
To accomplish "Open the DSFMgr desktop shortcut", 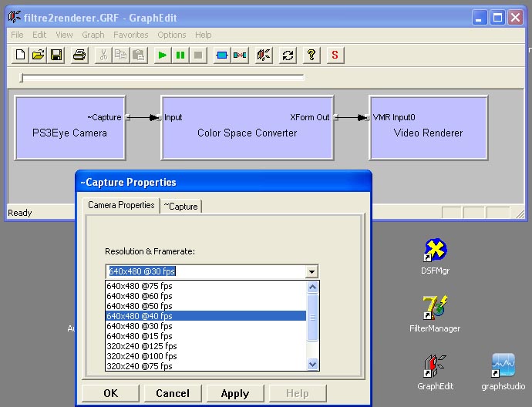I will [436, 257].
